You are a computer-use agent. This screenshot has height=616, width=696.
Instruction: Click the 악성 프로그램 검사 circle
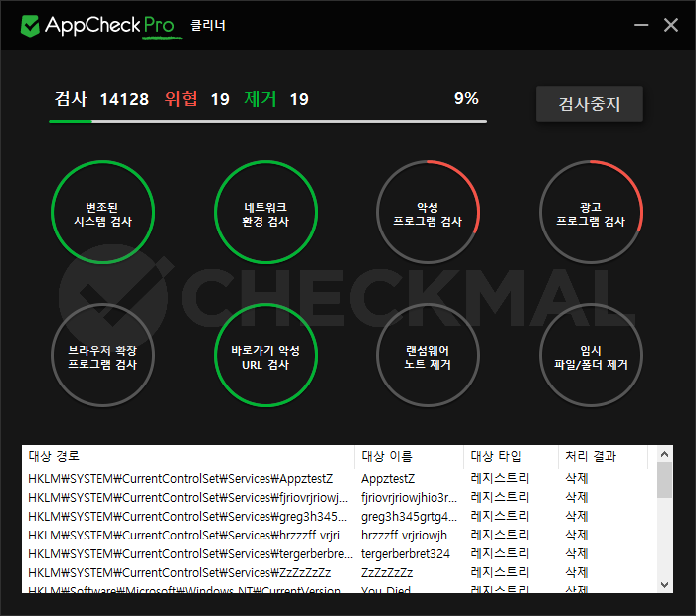point(428,214)
